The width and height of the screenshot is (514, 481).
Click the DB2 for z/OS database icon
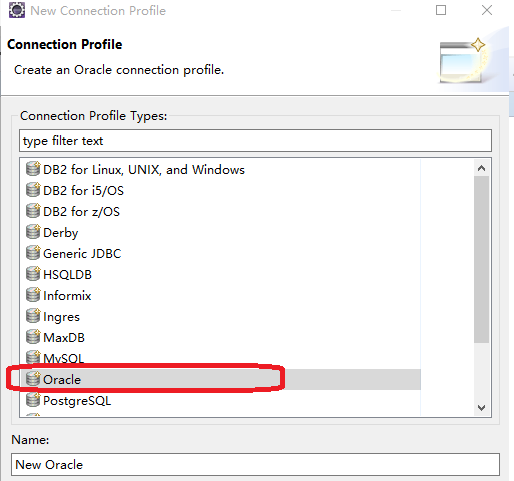(33, 211)
